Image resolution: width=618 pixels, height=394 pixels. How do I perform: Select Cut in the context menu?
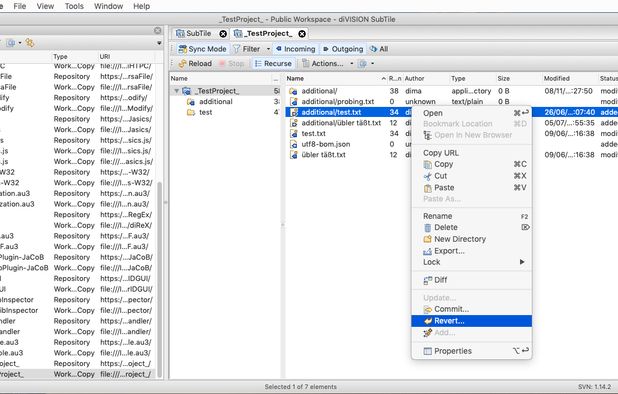(471, 176)
